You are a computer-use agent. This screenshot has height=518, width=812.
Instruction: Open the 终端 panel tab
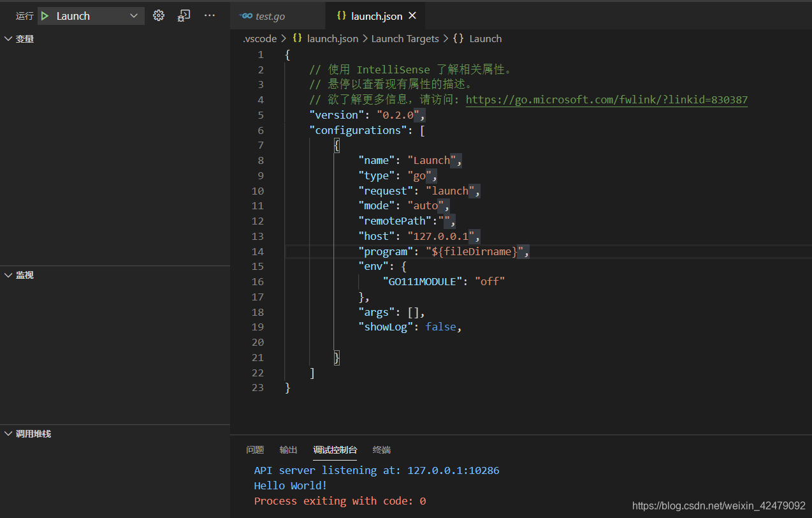pos(382,450)
